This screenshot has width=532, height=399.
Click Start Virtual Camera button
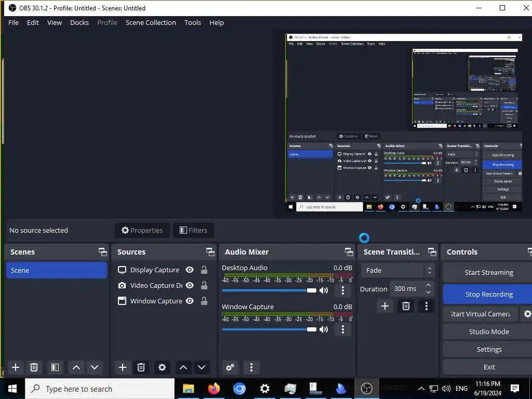[x=481, y=314]
